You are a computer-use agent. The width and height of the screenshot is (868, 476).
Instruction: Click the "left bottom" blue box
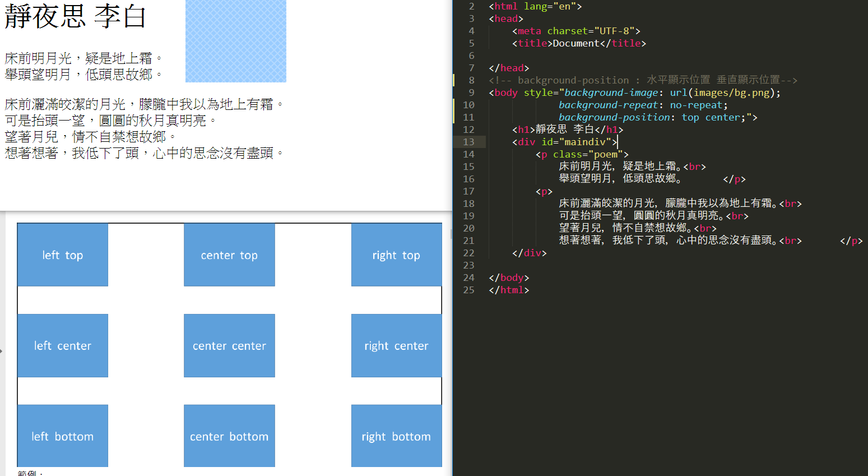[x=62, y=436]
